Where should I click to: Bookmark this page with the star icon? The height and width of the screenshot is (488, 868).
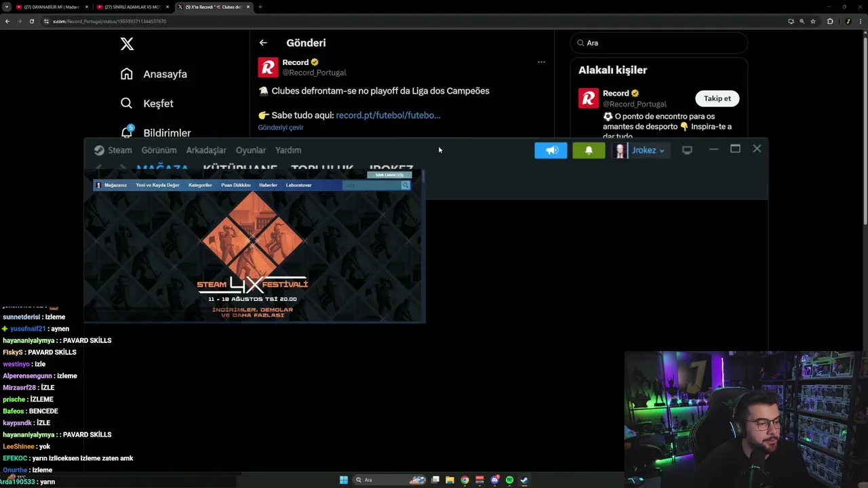813,21
